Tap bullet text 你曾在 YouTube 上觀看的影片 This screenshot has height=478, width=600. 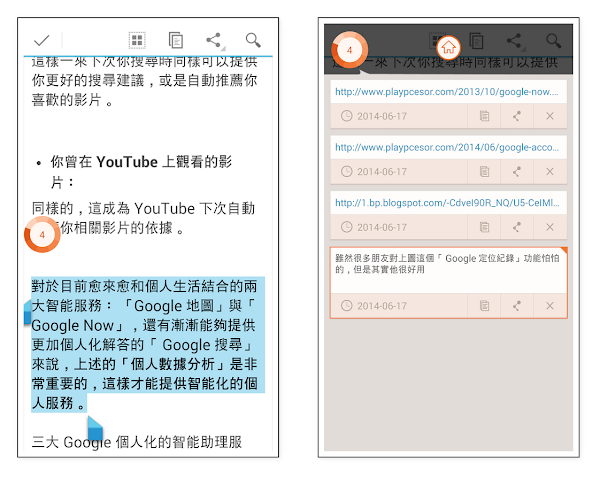coord(141,172)
